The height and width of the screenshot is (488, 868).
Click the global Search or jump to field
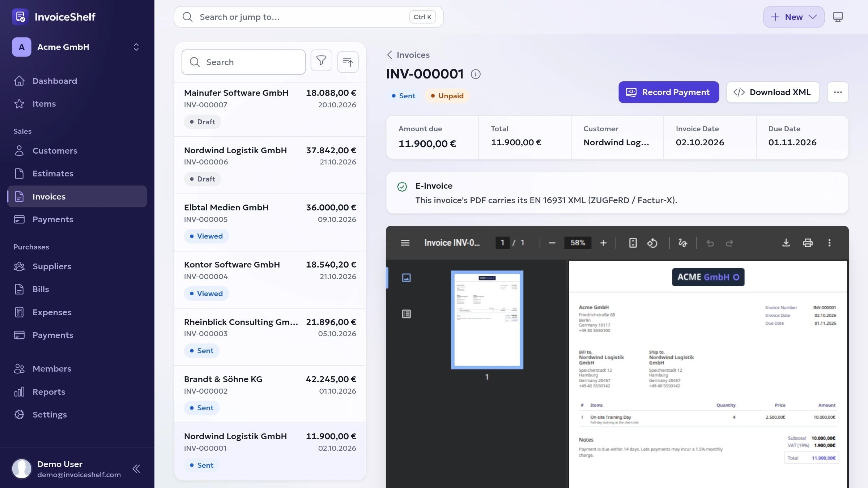(x=309, y=17)
